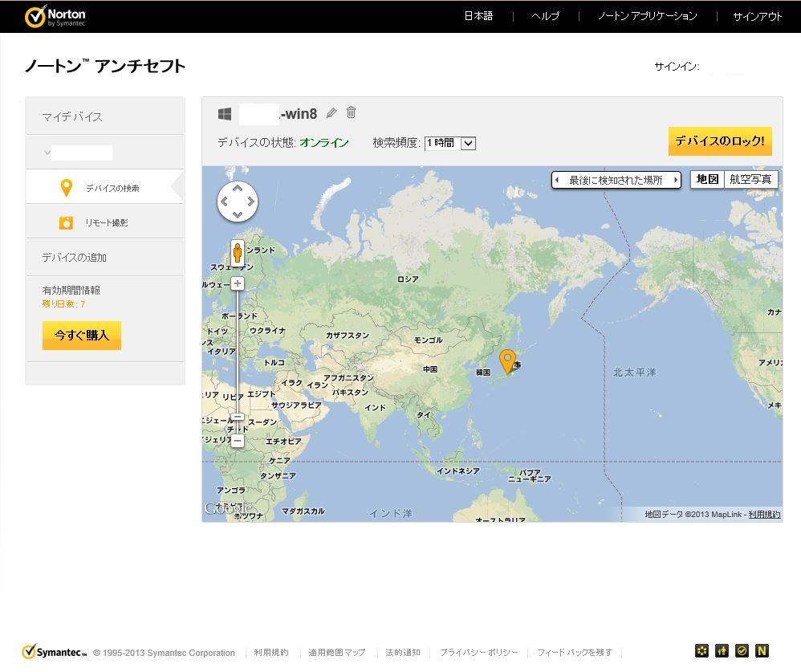
Task: Open the ヘルプ menu item
Action: pos(546,16)
